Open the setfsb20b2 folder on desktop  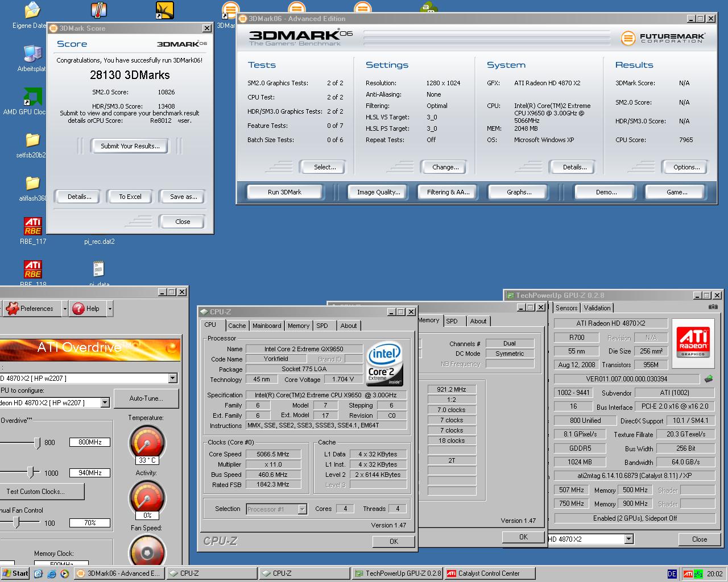32,140
